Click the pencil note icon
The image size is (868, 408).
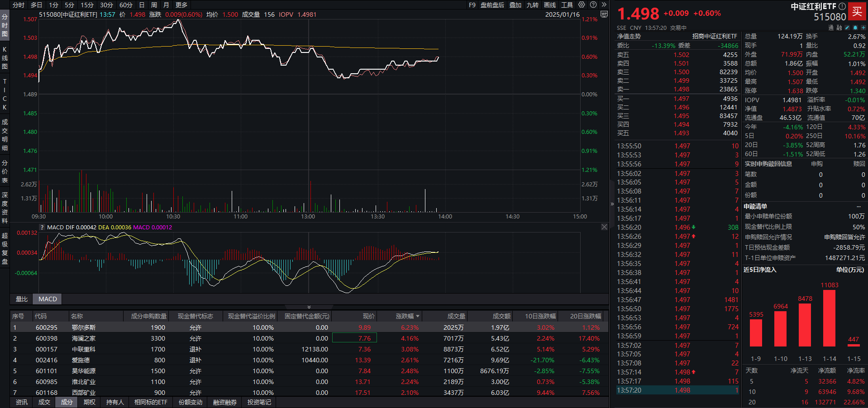point(847,28)
